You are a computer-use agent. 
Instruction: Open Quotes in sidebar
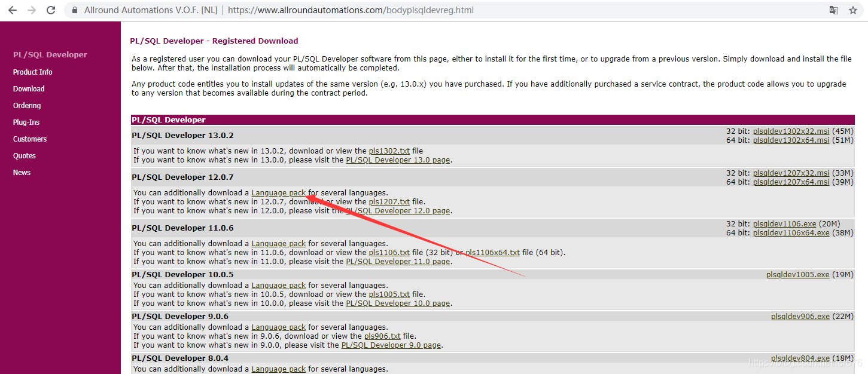click(x=25, y=156)
